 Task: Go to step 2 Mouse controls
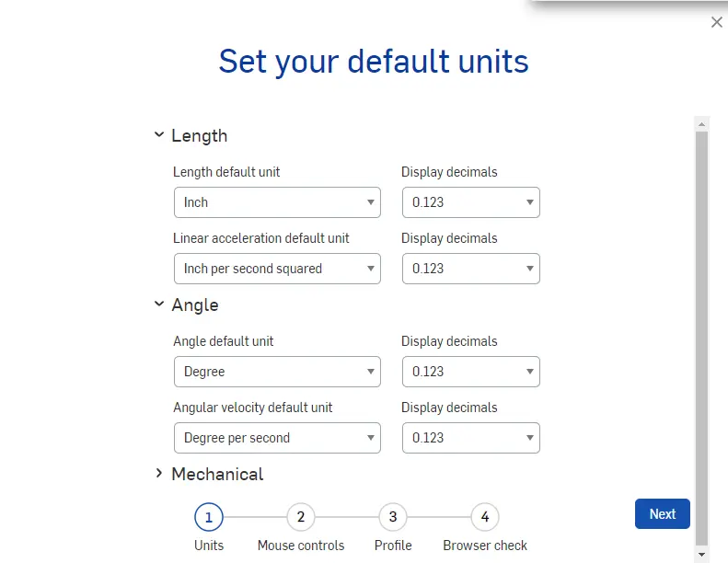[x=301, y=517]
